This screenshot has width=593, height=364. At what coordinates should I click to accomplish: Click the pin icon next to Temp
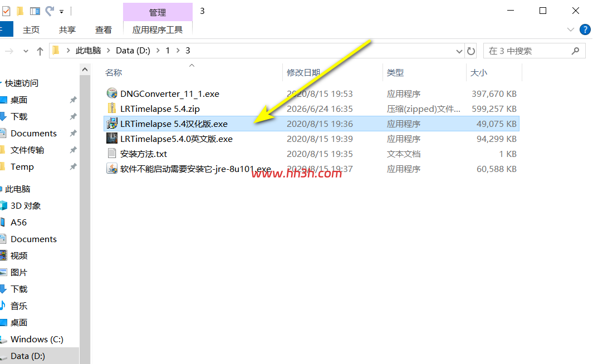click(73, 166)
